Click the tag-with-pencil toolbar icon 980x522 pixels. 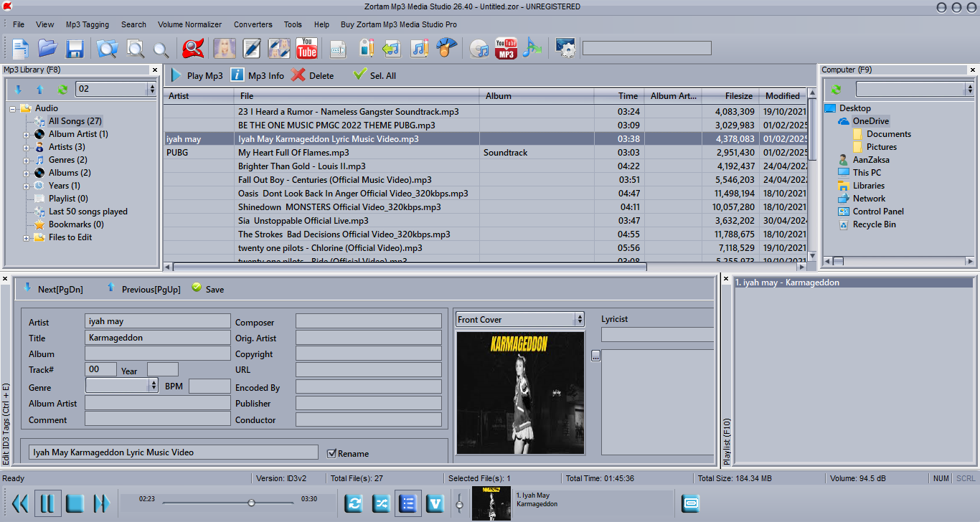pyautogui.click(x=367, y=49)
